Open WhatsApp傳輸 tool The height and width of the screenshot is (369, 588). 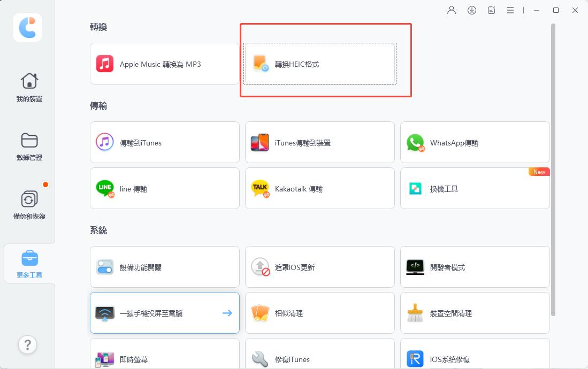(475, 142)
